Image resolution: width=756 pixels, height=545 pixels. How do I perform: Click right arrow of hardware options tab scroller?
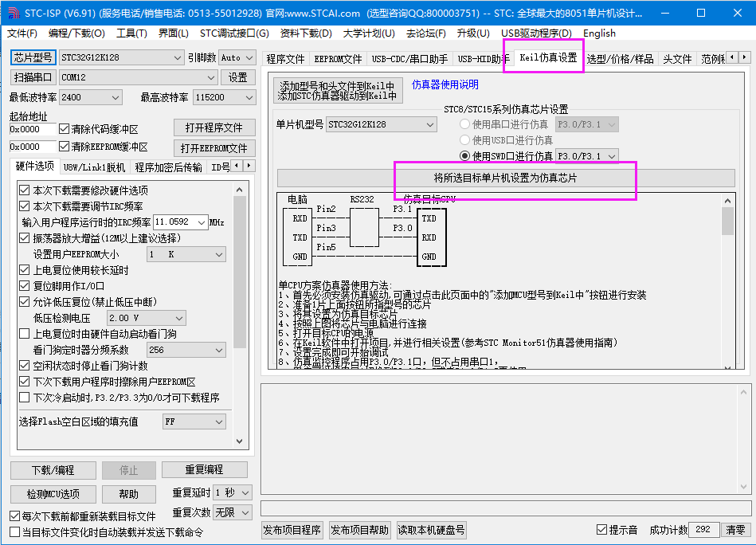pyautogui.click(x=249, y=166)
